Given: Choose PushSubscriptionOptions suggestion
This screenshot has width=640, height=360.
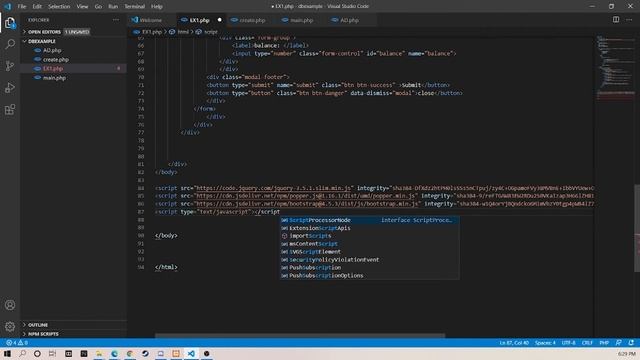Looking at the screenshot, I should (x=369, y=276).
